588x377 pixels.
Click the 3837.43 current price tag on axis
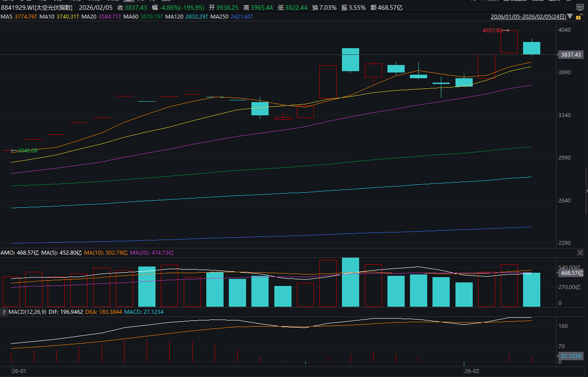click(570, 55)
